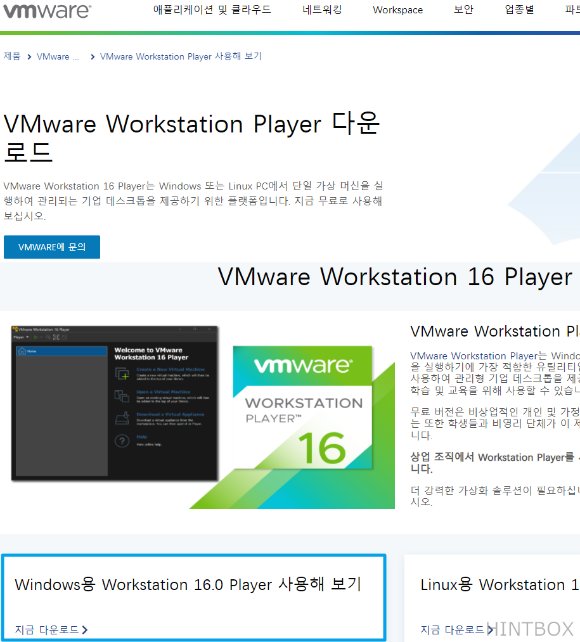Open the truncated VMware breadcrumb link

coord(58,57)
